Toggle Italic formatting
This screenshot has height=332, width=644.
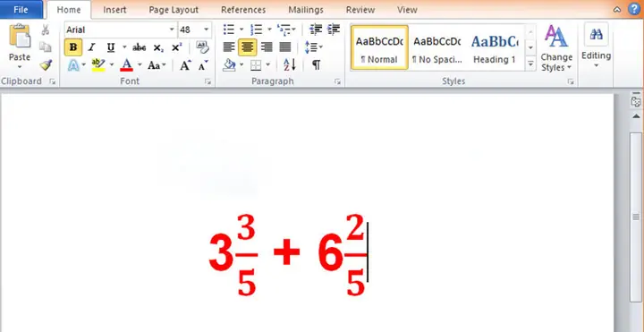(91, 47)
